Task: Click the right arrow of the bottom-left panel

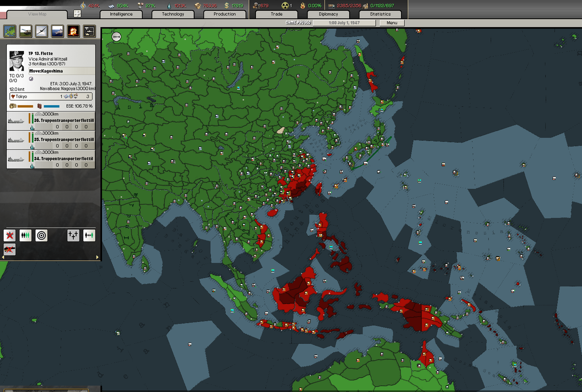Action: click(x=97, y=257)
